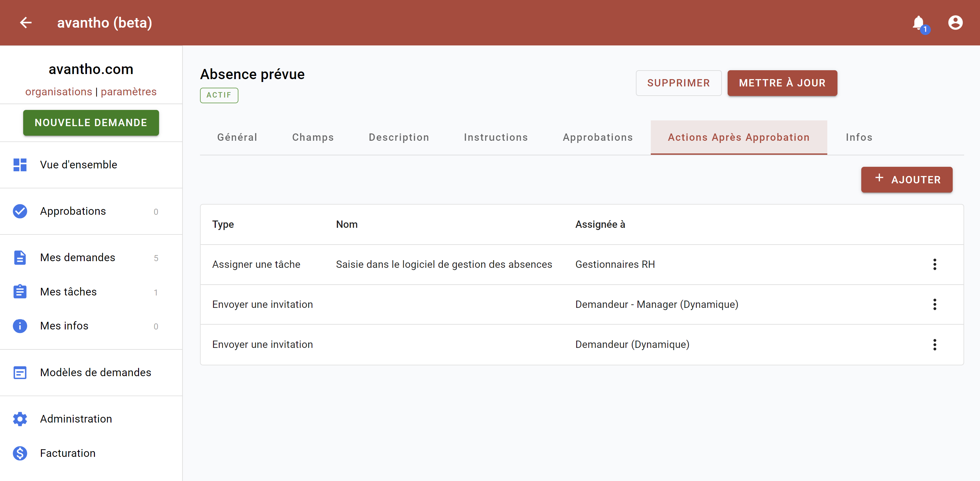The height and width of the screenshot is (481, 980).
Task: Click the 'Gestionnaires RH' cell
Action: (x=615, y=265)
